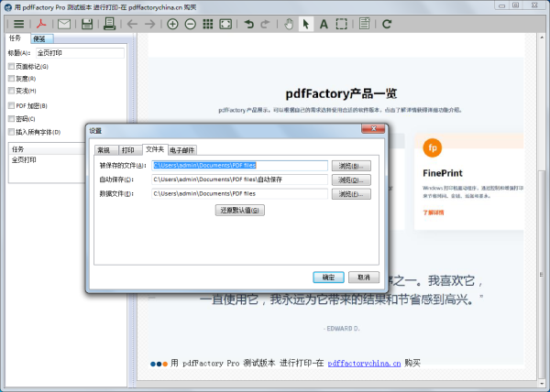Click the 还原默认值(G) button
Viewport: 550px width, 392px height.
pyautogui.click(x=239, y=211)
